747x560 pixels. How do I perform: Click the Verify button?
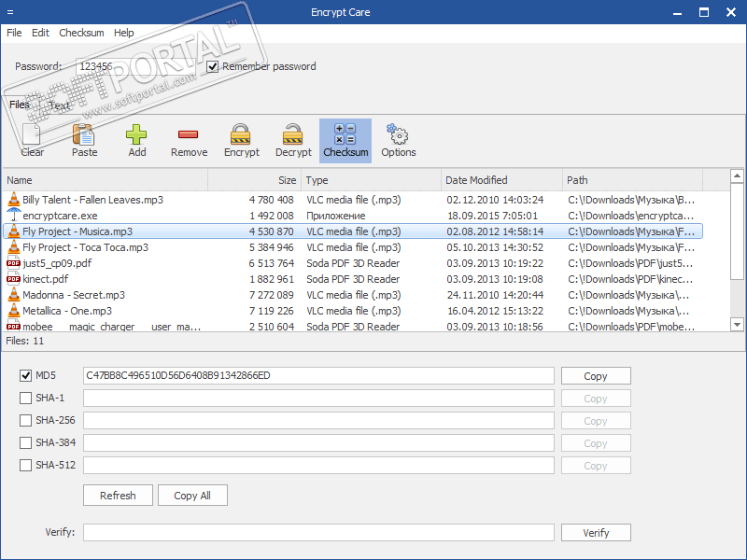596,532
